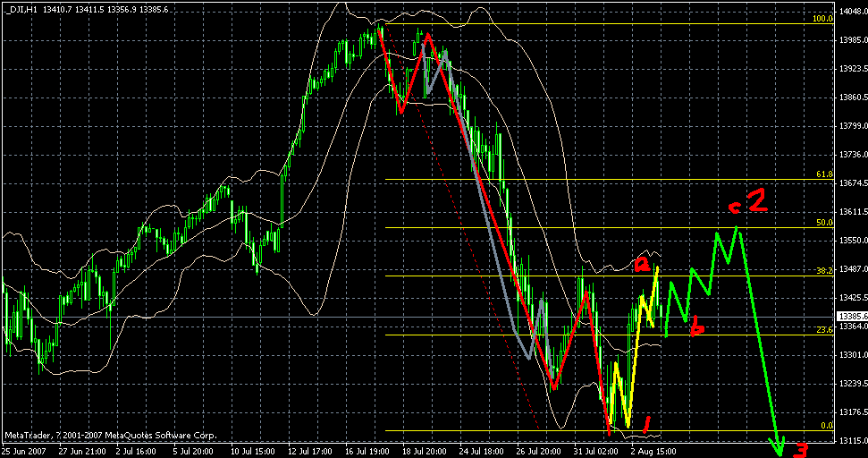The height and width of the screenshot is (458, 868).
Task: Select the 38.2 Fibonacci level label
Action: pos(824,271)
